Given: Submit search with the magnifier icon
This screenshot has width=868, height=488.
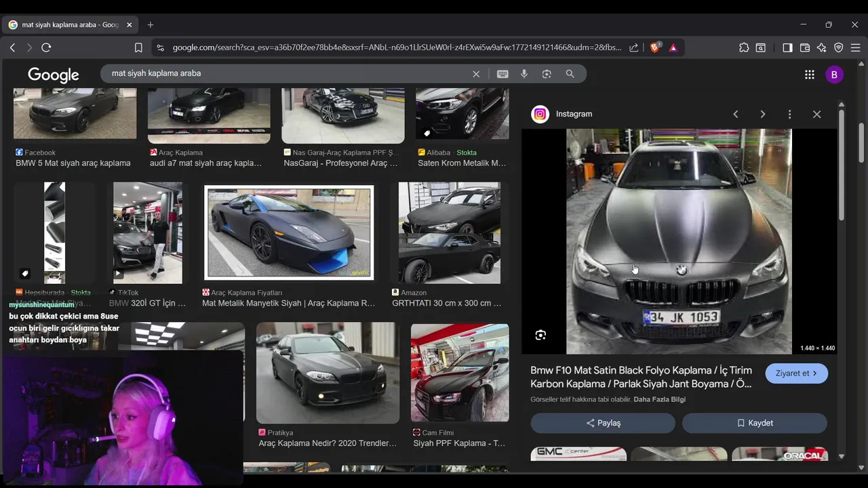Looking at the screenshot, I should [570, 74].
